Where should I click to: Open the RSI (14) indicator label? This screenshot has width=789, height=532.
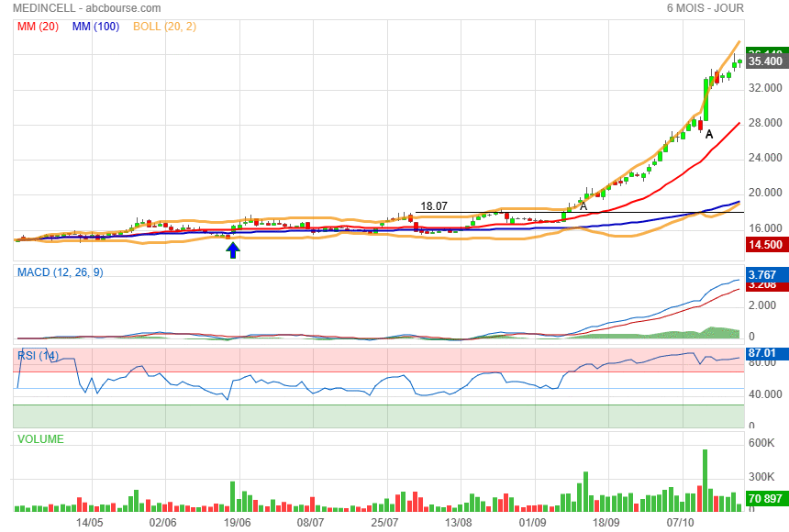click(39, 355)
